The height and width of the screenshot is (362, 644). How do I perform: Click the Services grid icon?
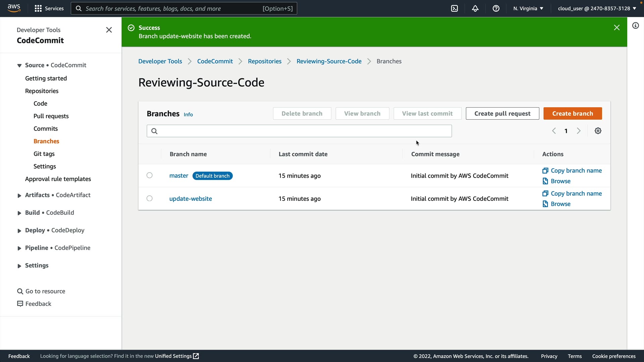point(38,8)
